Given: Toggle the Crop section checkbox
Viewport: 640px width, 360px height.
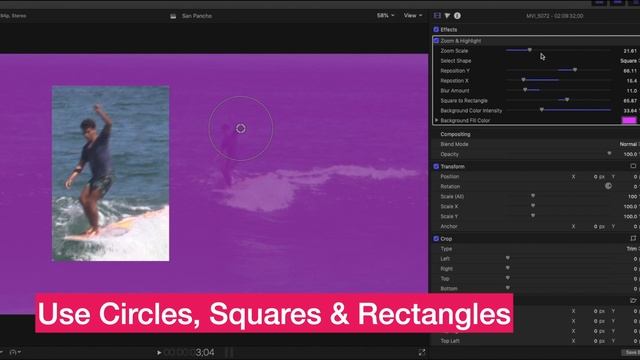Looking at the screenshot, I should (x=436, y=239).
